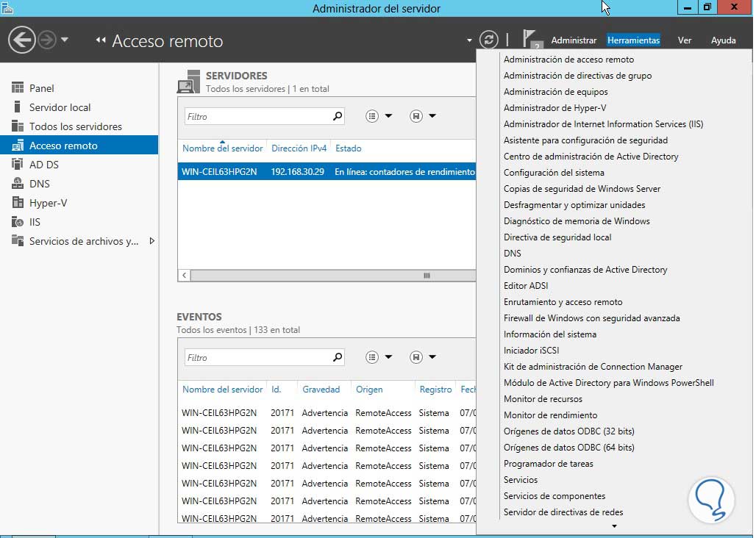Open Firewall de Windows con seguridad avanzada
The width and height of the screenshot is (756, 538).
point(591,318)
